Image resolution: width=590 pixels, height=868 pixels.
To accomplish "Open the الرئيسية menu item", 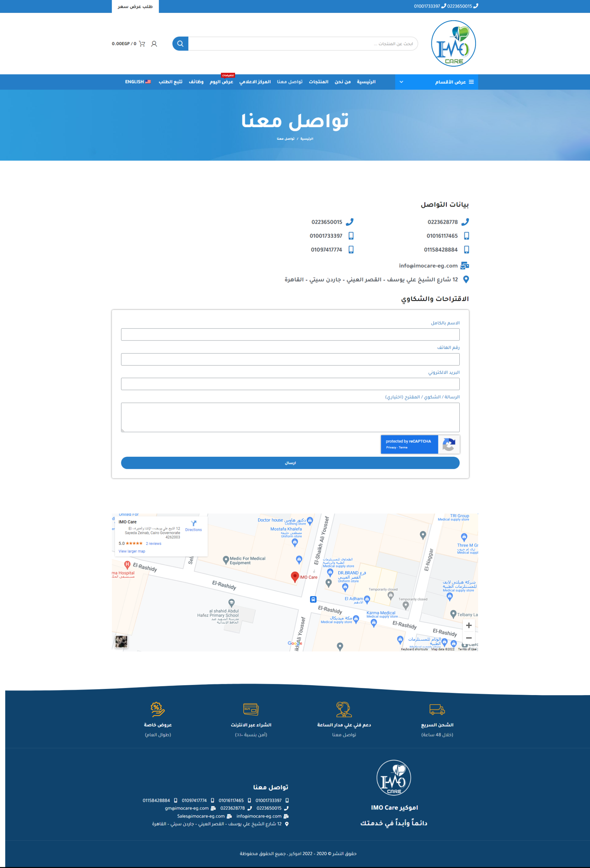I will pyautogui.click(x=366, y=82).
